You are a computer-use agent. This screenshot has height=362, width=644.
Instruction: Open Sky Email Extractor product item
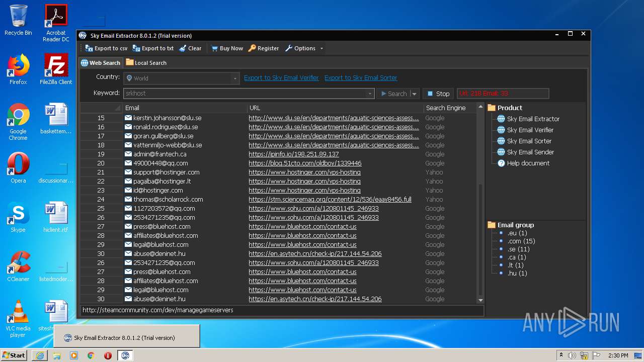528,119
